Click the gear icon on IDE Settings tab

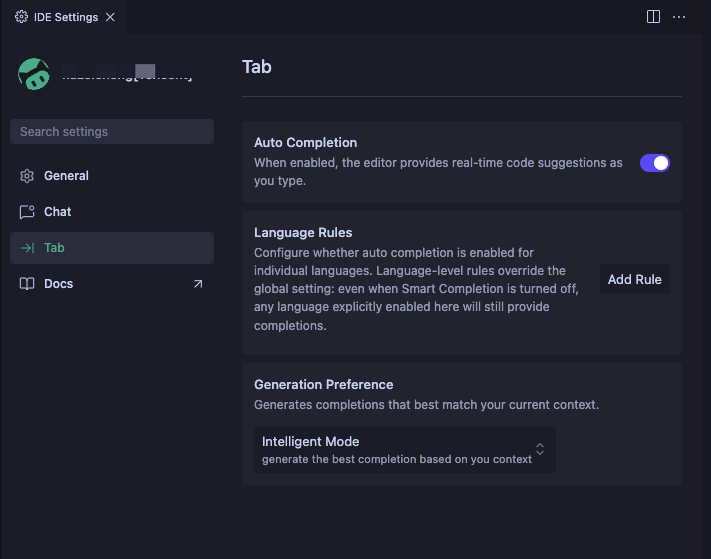point(21,17)
